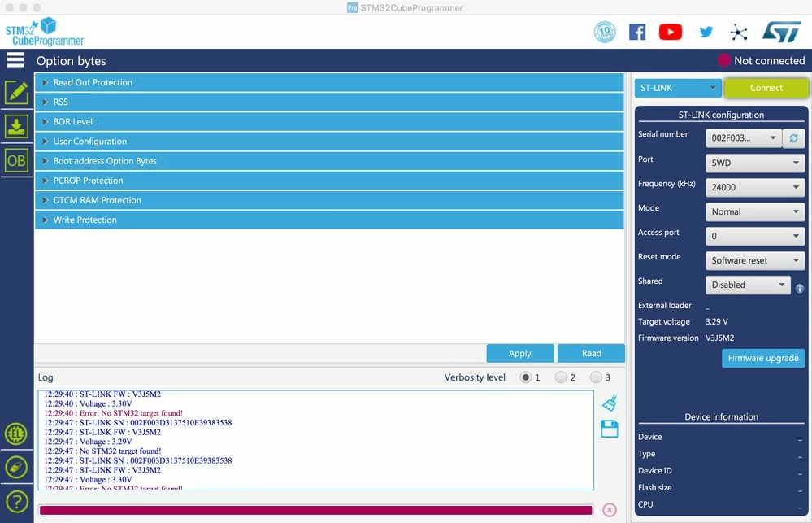Click the 10 years anniversary badge

tap(605, 33)
